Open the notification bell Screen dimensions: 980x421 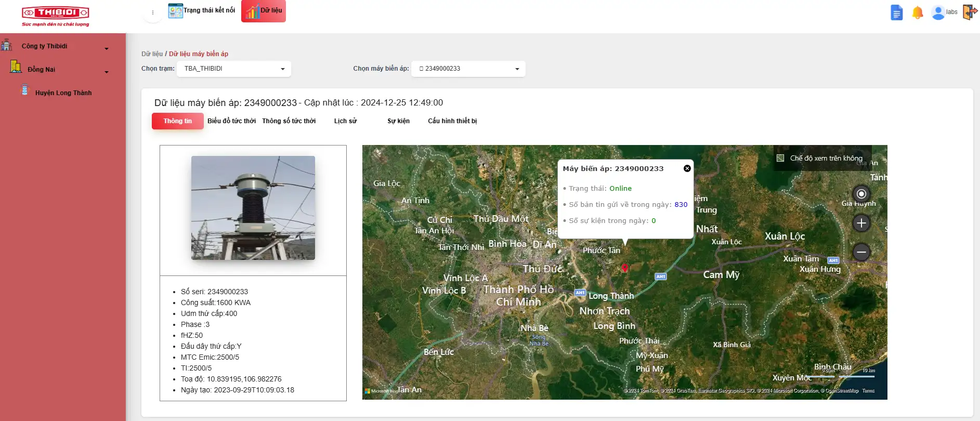918,12
